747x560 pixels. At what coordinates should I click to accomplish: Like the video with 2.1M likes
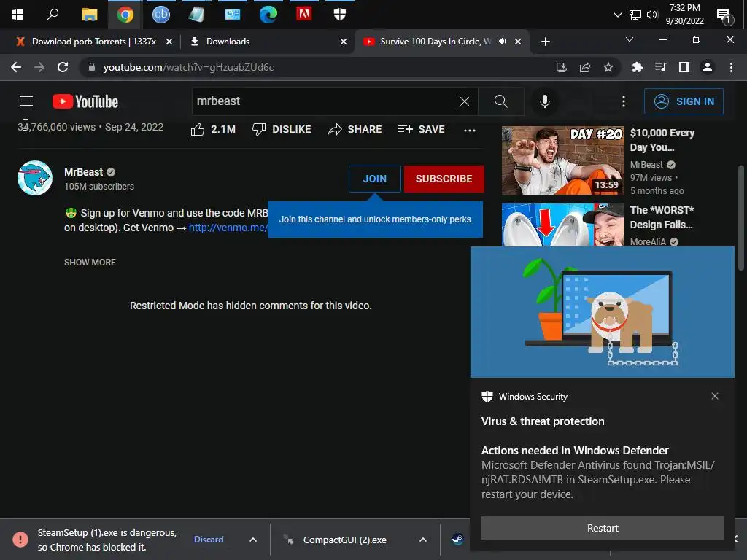(213, 129)
